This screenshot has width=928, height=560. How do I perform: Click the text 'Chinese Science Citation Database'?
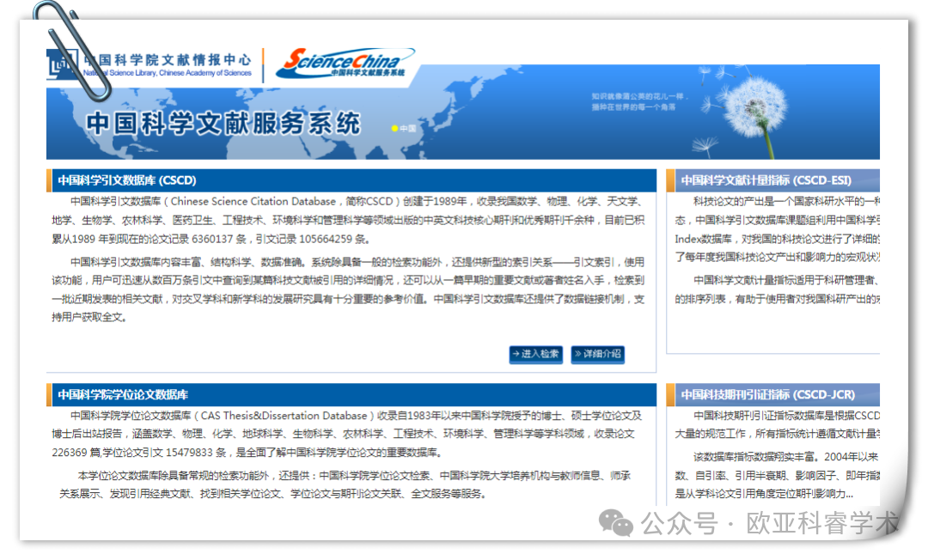coord(253,202)
